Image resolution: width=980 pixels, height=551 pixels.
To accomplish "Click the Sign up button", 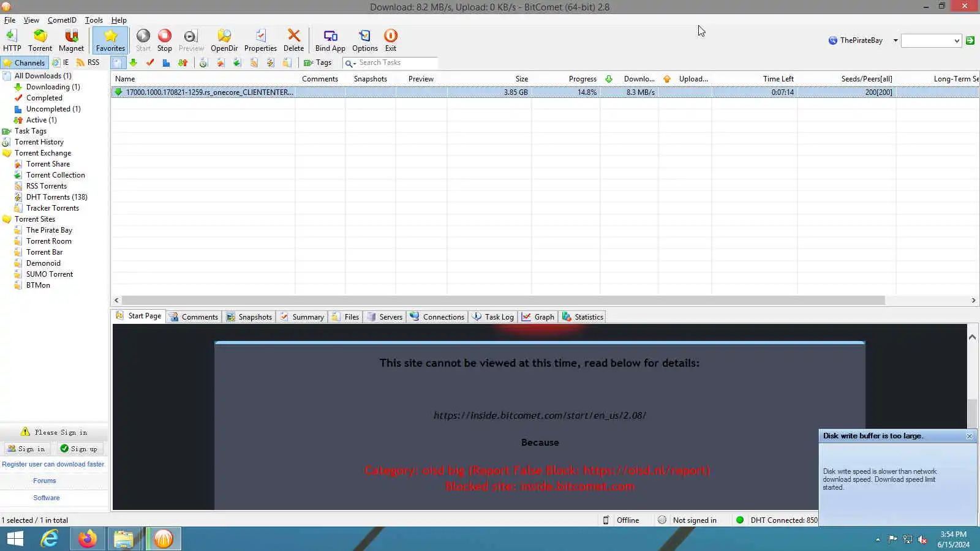I will pyautogui.click(x=80, y=449).
